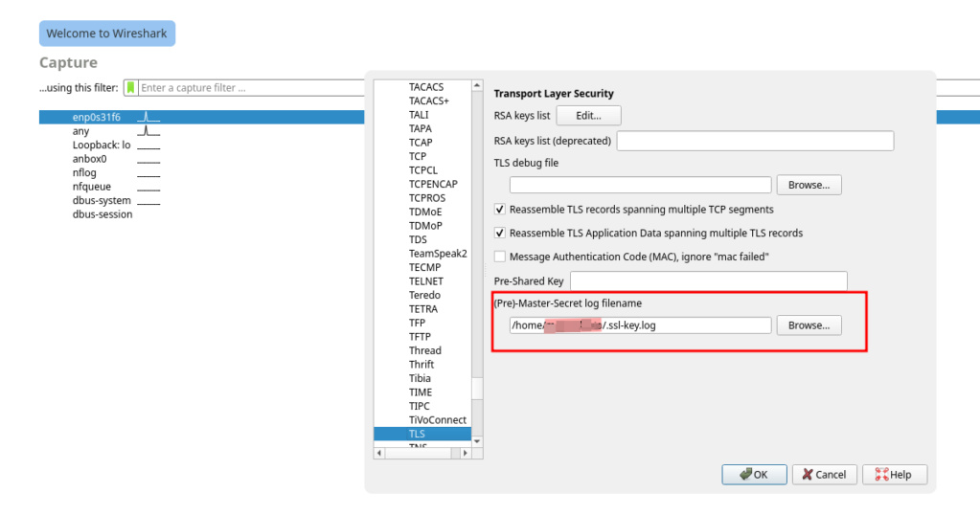Click the Capture heading link

pos(68,62)
